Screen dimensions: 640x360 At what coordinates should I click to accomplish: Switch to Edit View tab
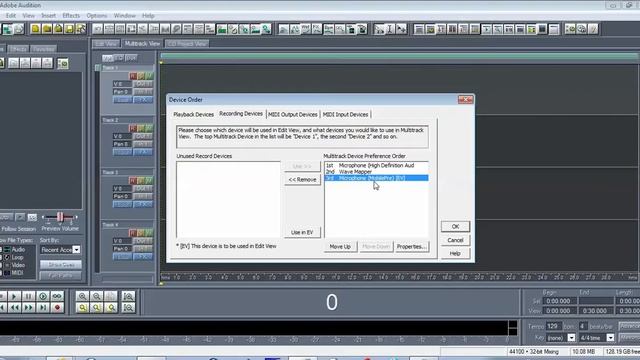[x=106, y=44]
